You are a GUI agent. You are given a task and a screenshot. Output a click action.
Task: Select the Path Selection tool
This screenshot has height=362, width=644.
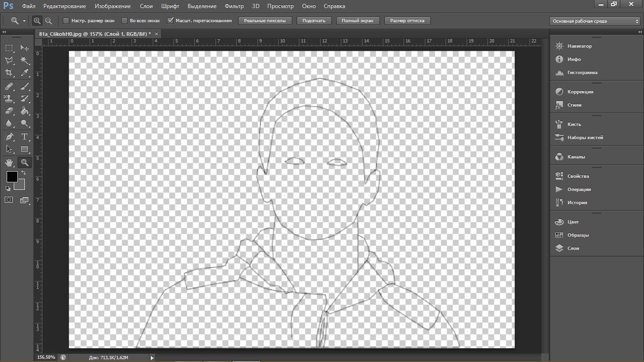tap(9, 149)
